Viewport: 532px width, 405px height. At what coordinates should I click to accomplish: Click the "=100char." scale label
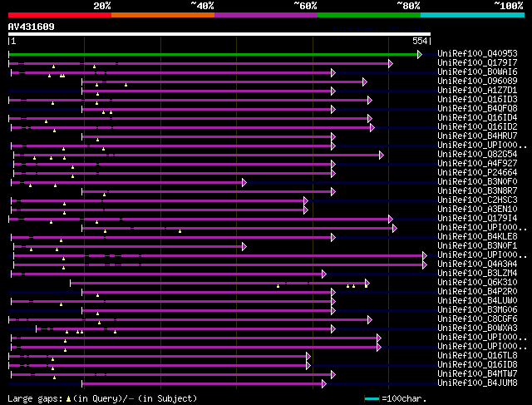(404, 398)
